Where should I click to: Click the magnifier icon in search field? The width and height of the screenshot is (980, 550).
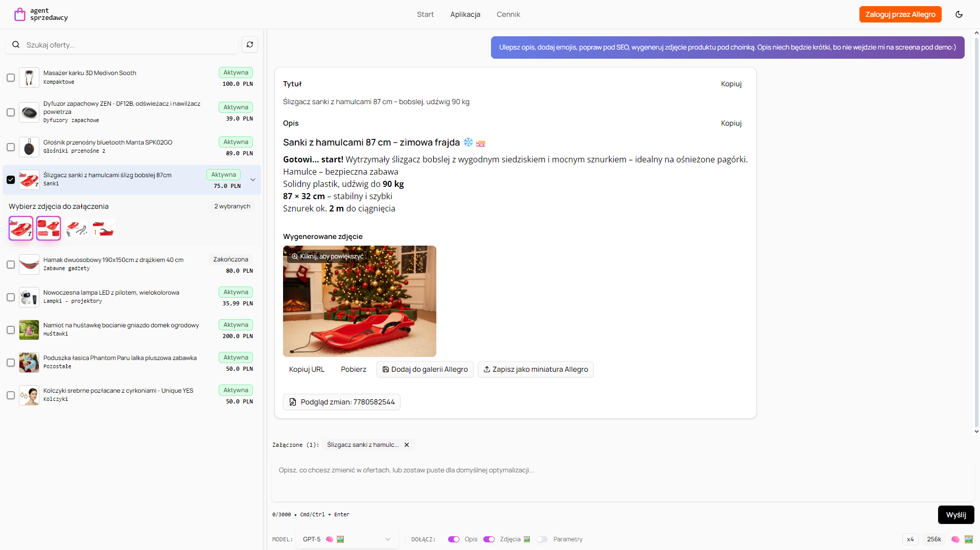tap(16, 45)
